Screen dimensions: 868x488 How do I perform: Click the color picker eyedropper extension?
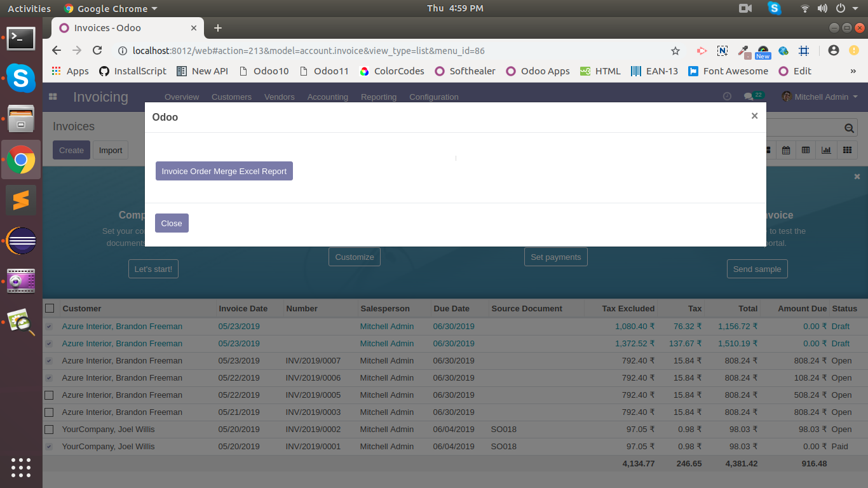(742, 51)
